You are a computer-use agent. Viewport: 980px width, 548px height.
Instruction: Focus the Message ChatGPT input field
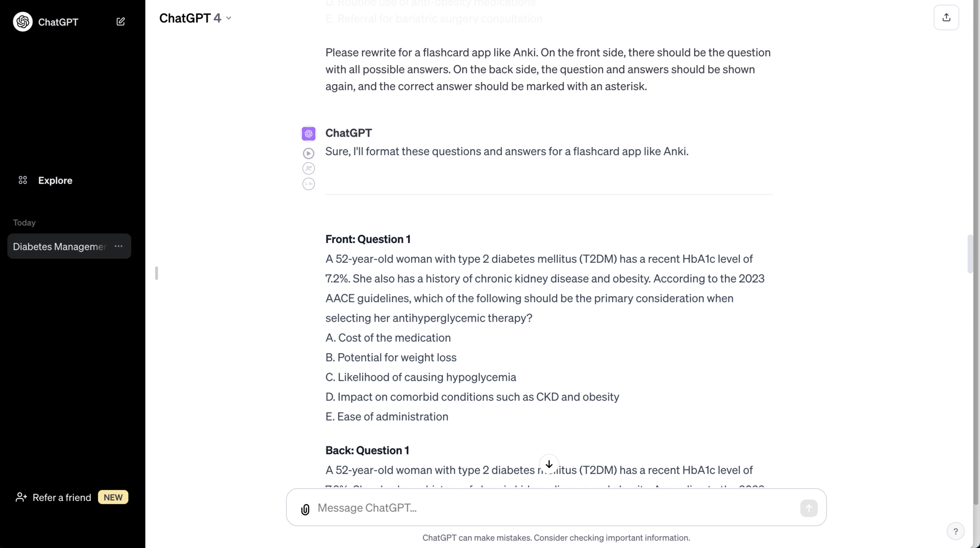[x=550, y=508]
